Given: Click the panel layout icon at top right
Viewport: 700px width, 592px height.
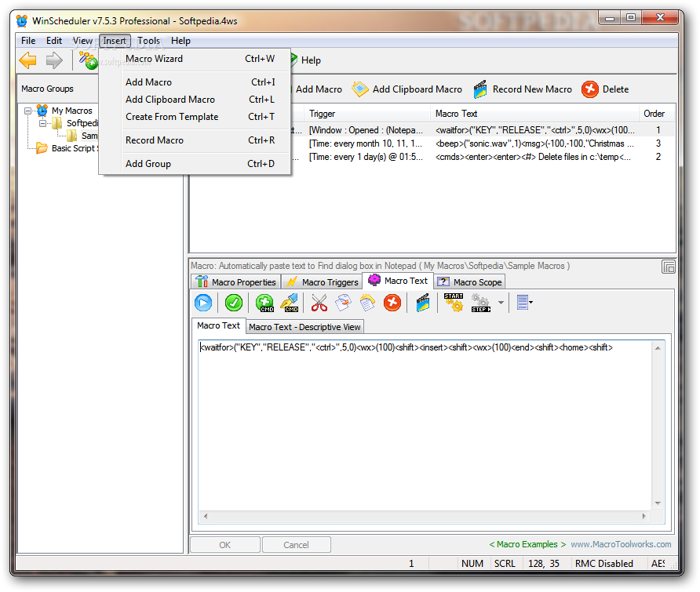Looking at the screenshot, I should (x=669, y=267).
